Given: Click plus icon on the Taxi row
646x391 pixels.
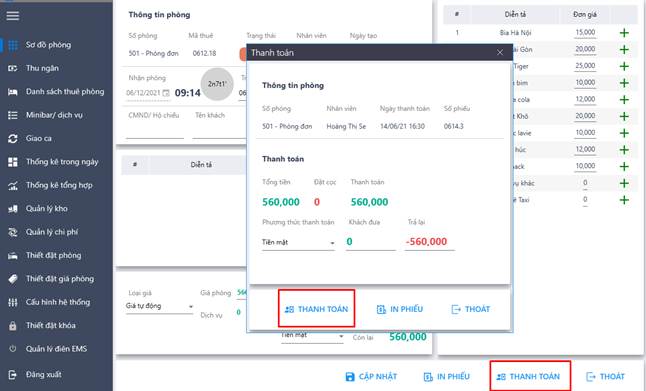Looking at the screenshot, I should [624, 200].
